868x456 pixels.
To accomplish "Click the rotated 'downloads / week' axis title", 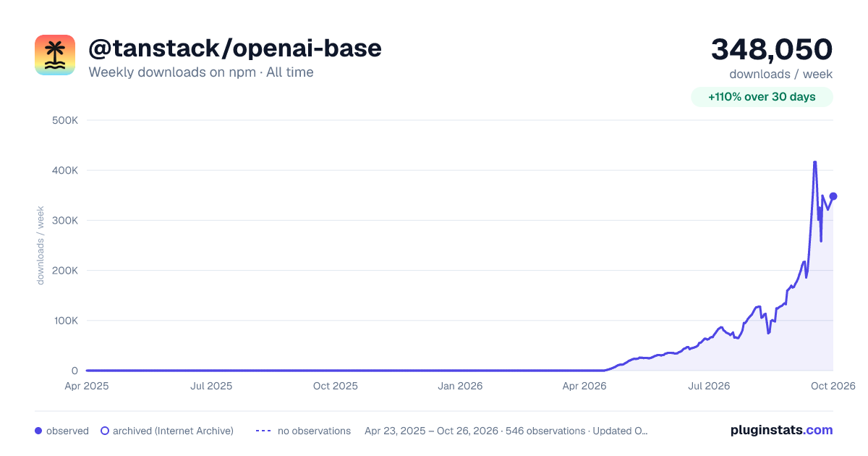I will (x=41, y=245).
